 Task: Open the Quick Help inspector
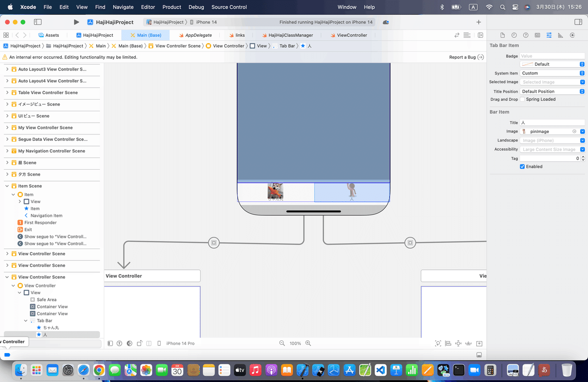[x=526, y=35]
